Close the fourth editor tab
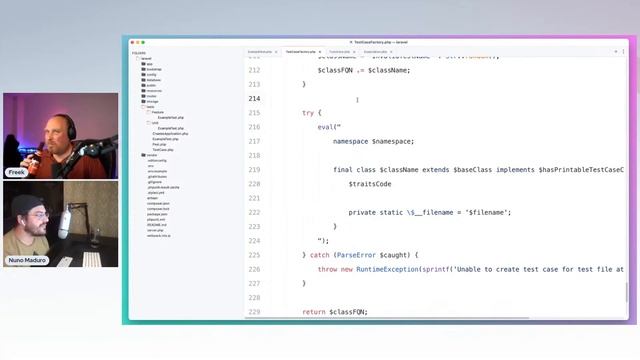Image resolution: width=640 pixels, height=360 pixels. (391, 52)
